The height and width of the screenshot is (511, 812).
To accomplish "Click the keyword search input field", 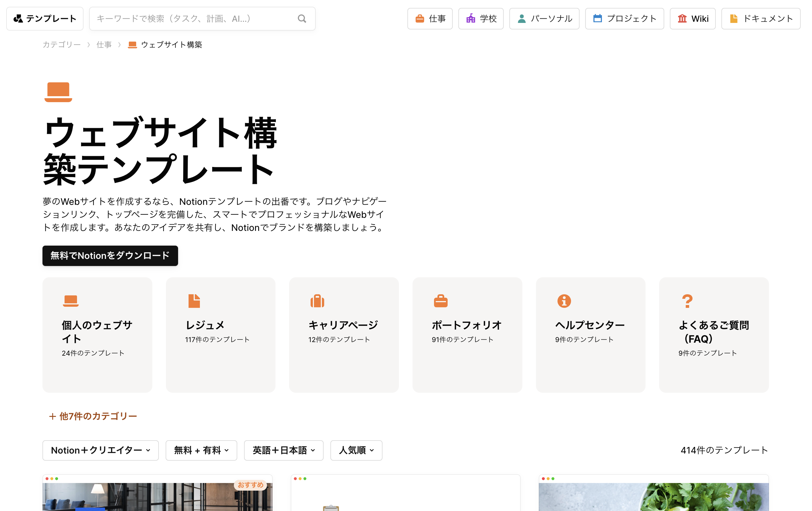I will click(x=202, y=19).
